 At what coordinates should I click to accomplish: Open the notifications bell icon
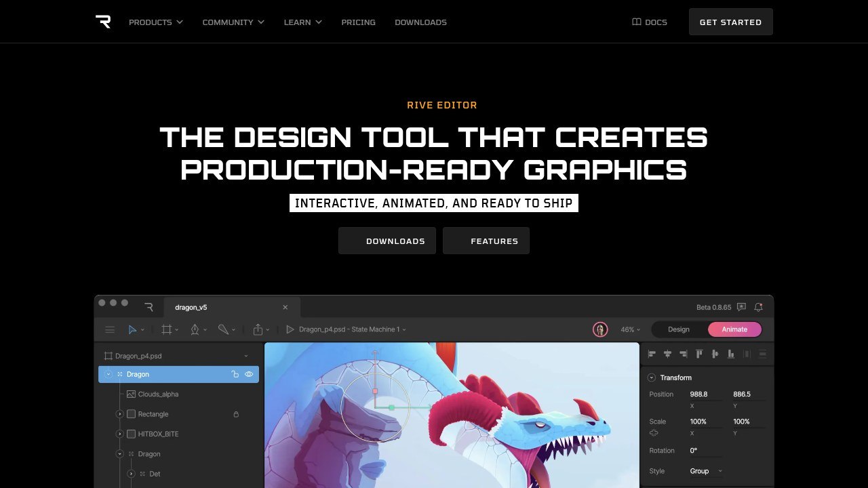[759, 307]
